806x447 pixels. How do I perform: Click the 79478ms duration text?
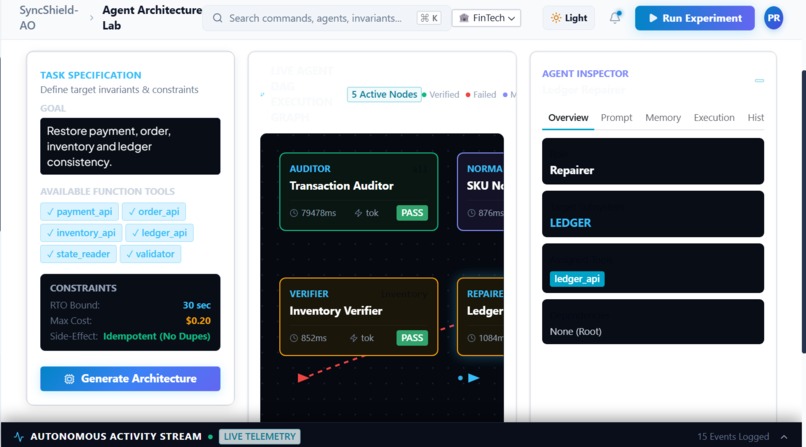[x=318, y=213]
